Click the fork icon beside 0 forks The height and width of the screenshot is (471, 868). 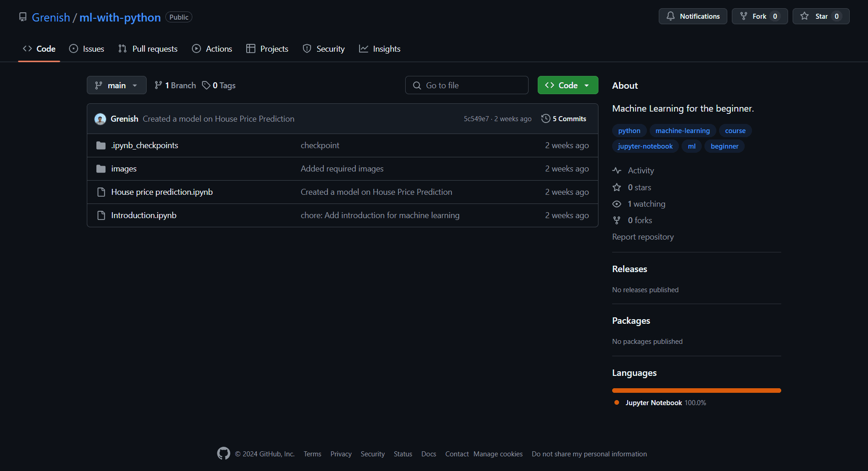(617, 220)
